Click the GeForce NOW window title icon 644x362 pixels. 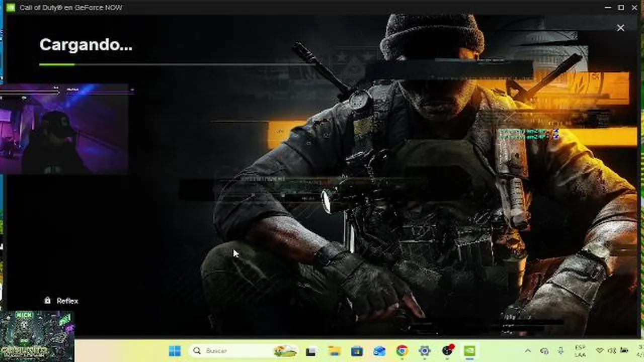click(10, 8)
